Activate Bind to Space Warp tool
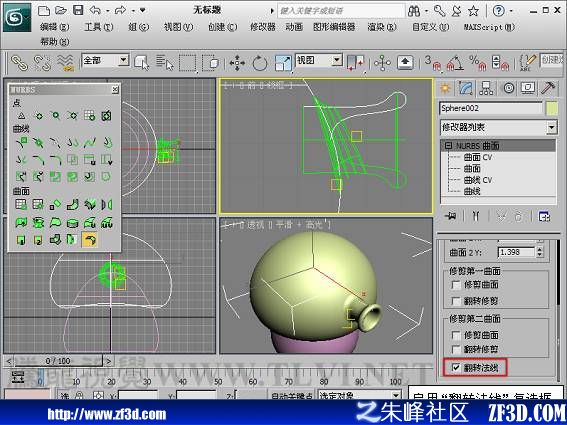The image size is (567, 425). click(x=65, y=62)
